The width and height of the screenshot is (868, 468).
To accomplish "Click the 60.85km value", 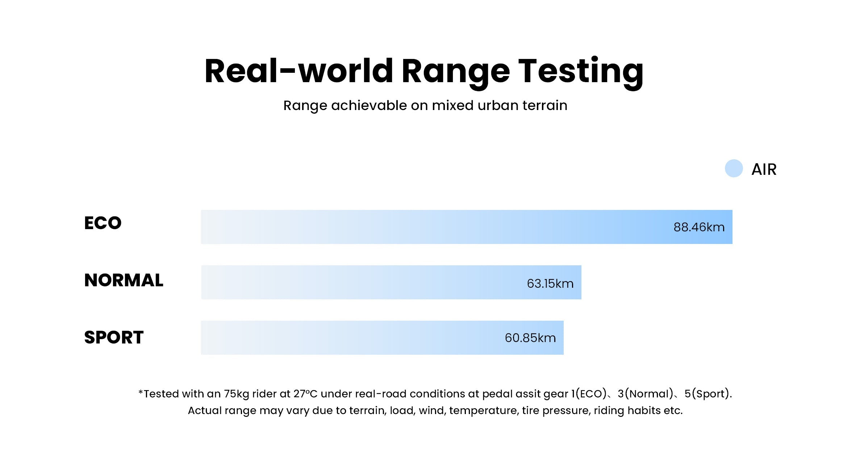I will 530,338.
